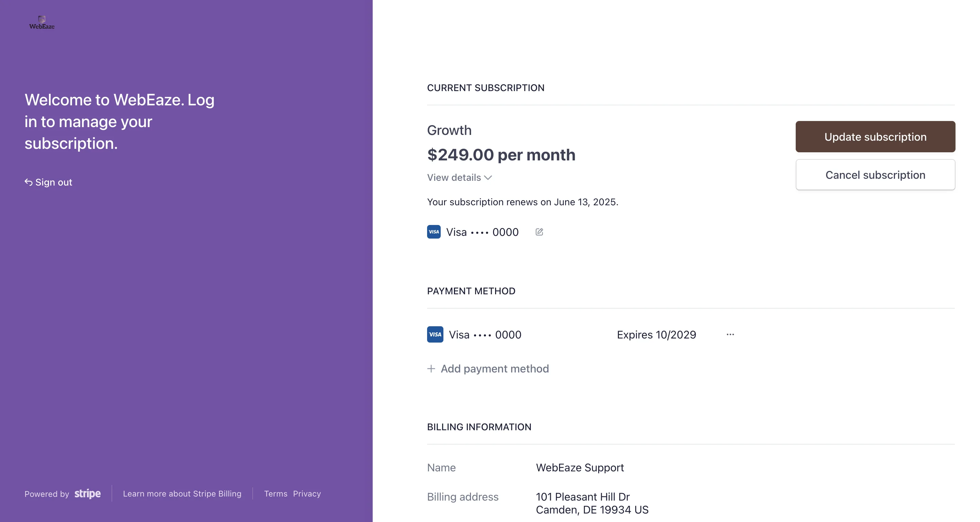Click the name WebEaze Support
The height and width of the screenshot is (522, 980).
[x=580, y=467]
